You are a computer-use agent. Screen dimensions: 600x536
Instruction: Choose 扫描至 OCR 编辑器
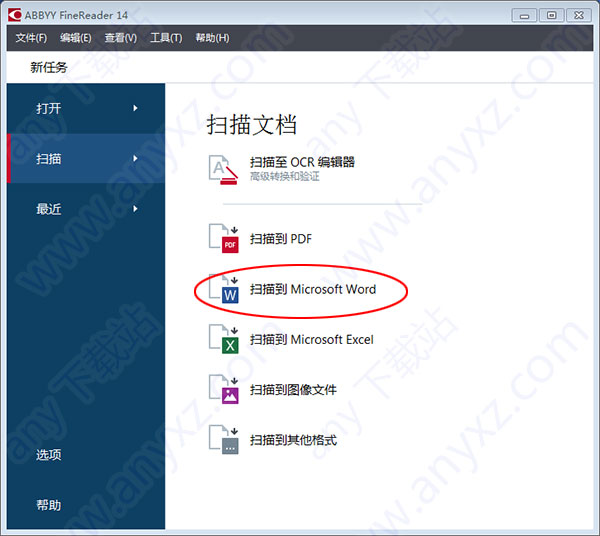click(x=302, y=162)
